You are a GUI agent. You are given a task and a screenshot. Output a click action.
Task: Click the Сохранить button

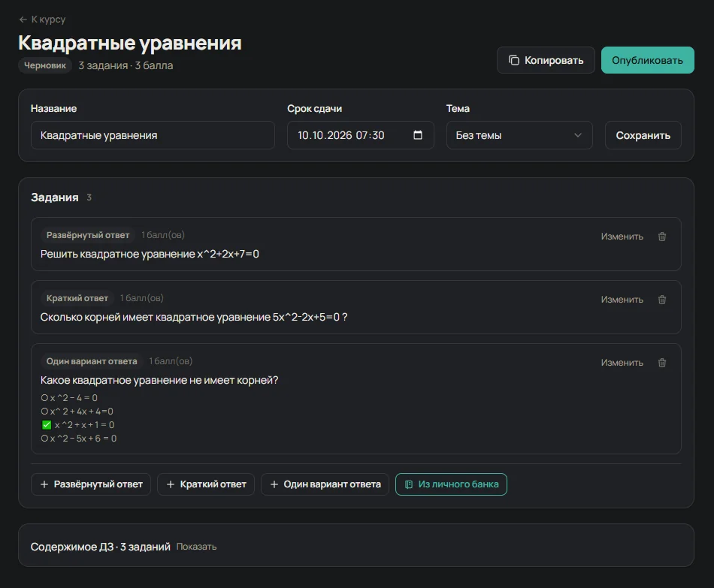(x=643, y=135)
